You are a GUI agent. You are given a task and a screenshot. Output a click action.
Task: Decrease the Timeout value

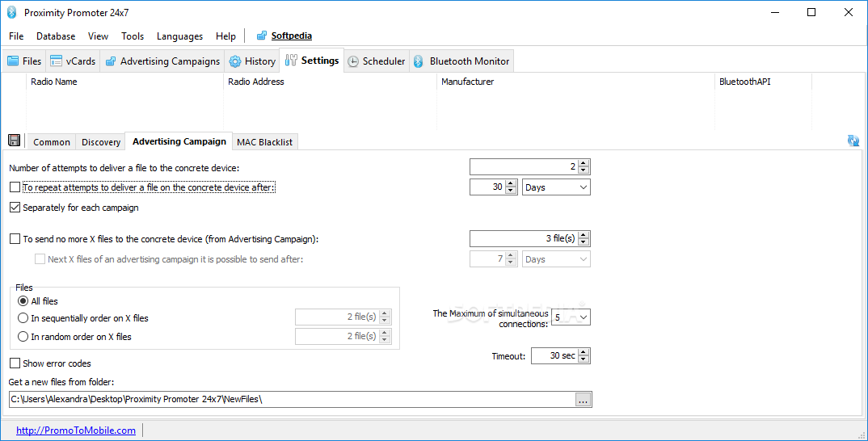point(584,359)
